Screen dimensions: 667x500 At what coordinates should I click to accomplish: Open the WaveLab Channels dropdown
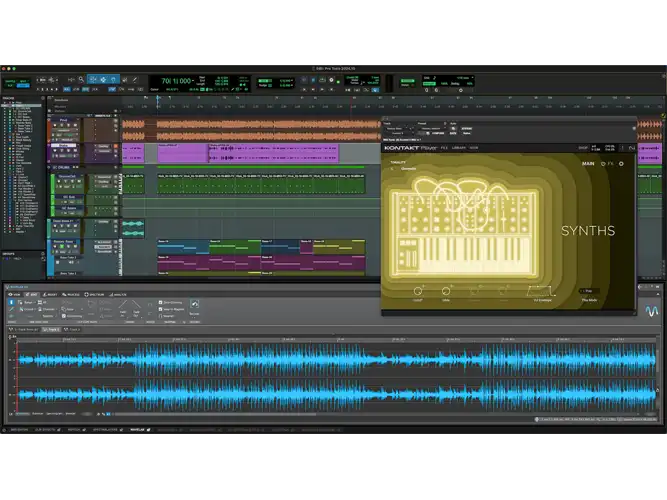click(47, 309)
